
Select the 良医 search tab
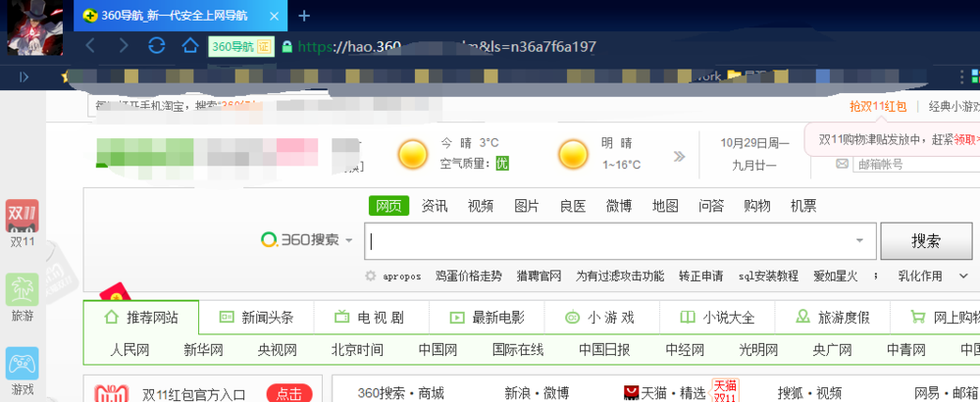tap(573, 206)
